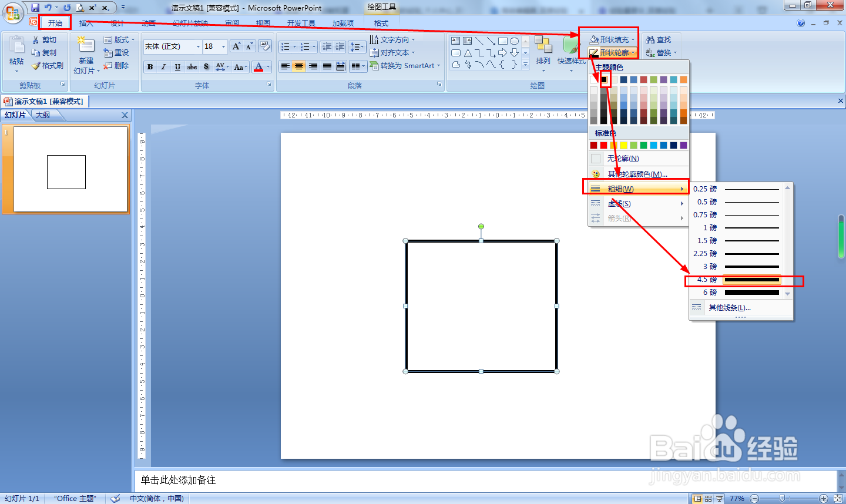
Task: Select the text box shape in gallery
Action: 456,41
